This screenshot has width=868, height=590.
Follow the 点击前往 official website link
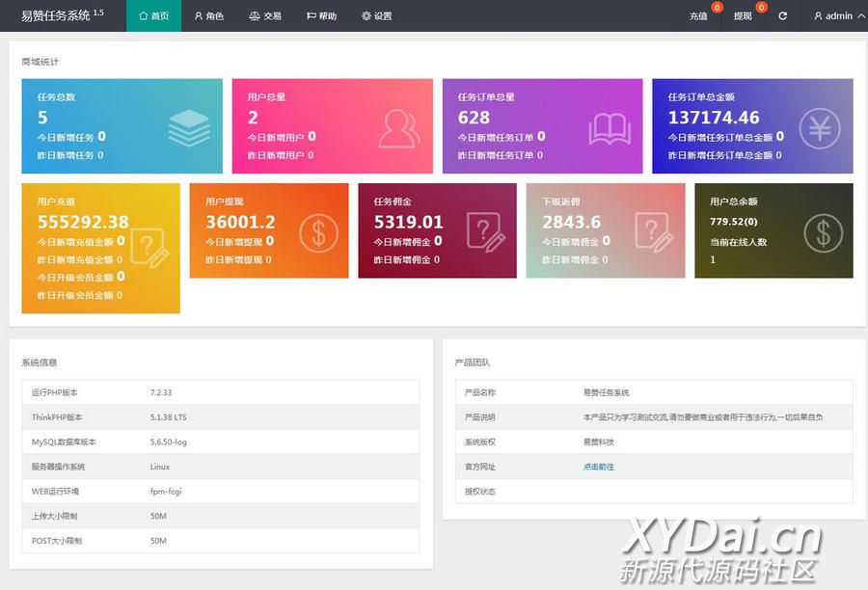[x=598, y=467]
